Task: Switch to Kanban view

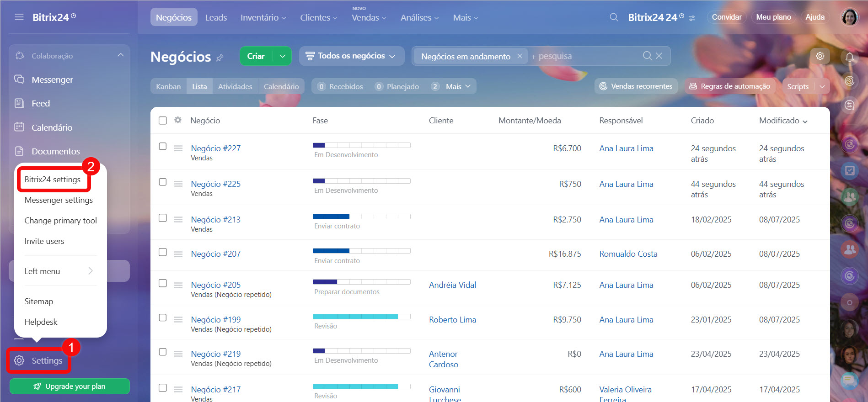Action: click(x=168, y=86)
